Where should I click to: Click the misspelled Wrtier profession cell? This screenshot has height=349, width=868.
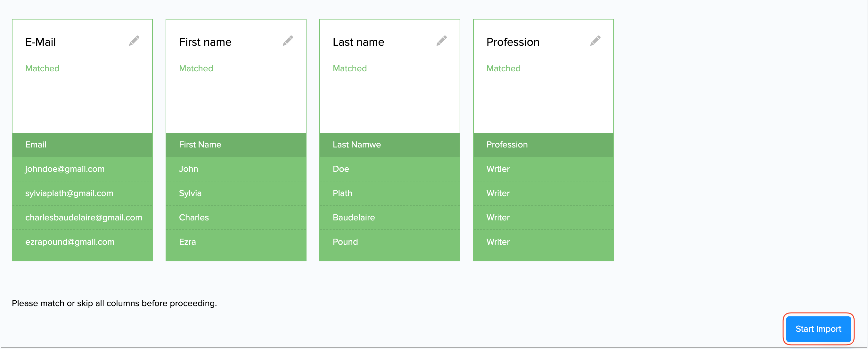pyautogui.click(x=498, y=169)
